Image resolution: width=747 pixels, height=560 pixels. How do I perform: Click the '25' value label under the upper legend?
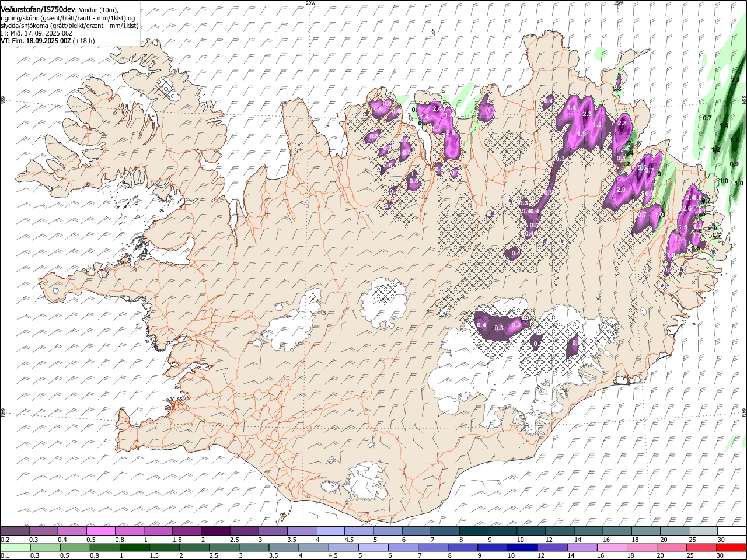tap(693, 540)
